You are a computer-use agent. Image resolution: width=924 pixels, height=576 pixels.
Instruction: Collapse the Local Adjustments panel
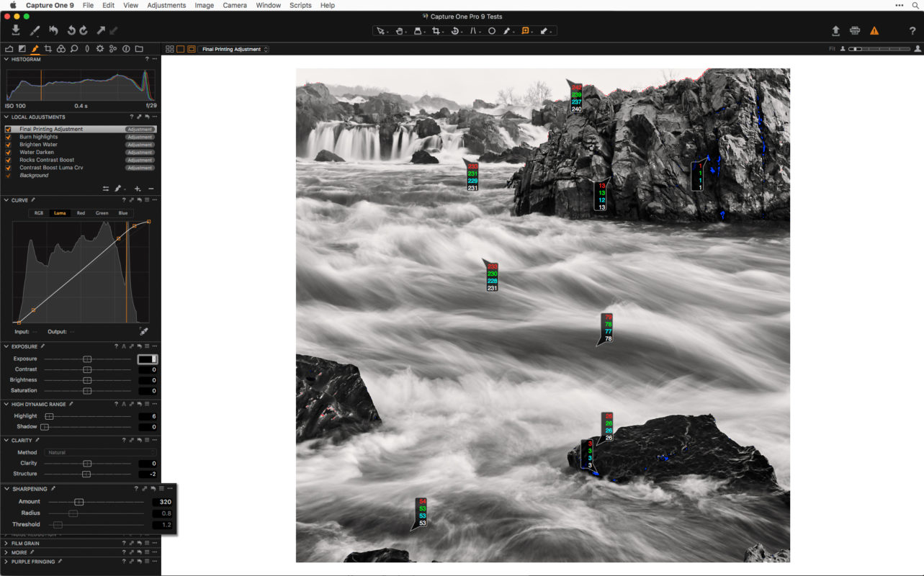[6, 117]
